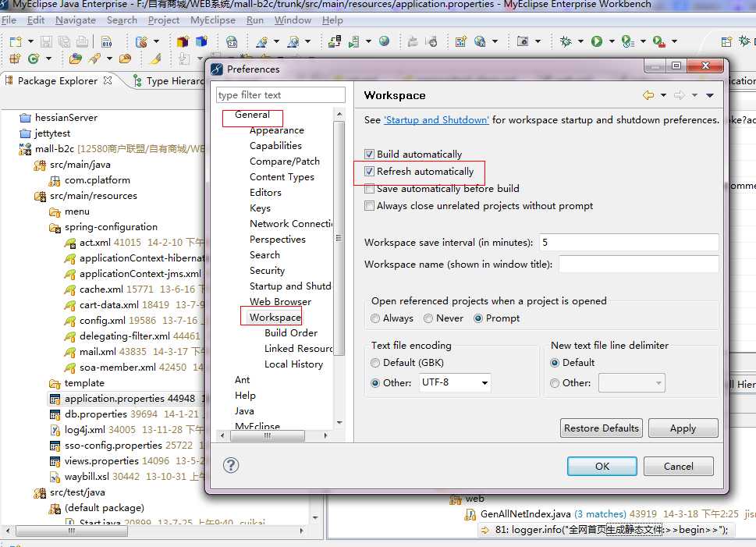Viewport: 756px width, 547px height.
Task: Click the Preferences help question mark icon
Action: click(231, 465)
